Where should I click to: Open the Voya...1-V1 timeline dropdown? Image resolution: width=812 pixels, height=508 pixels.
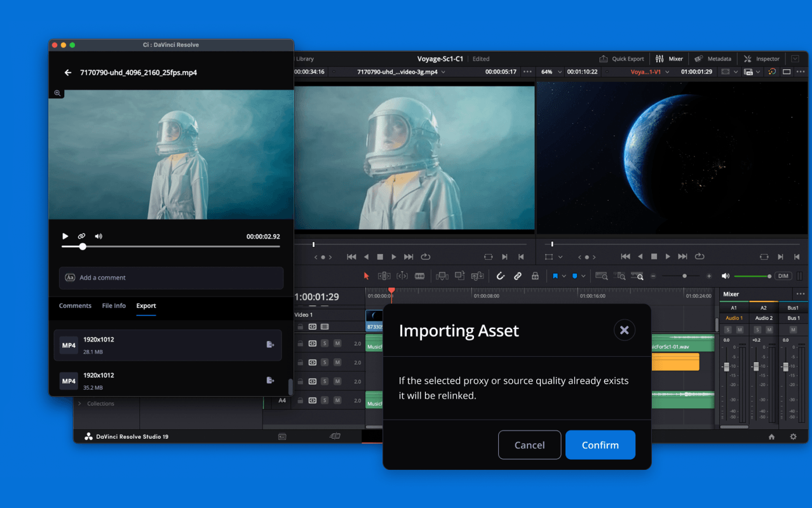click(x=667, y=72)
